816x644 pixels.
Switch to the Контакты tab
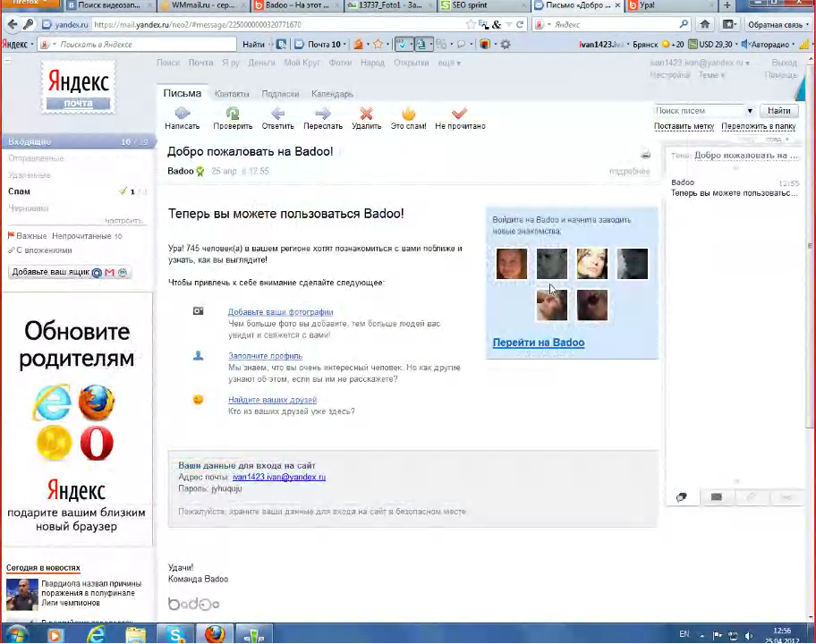click(x=232, y=94)
